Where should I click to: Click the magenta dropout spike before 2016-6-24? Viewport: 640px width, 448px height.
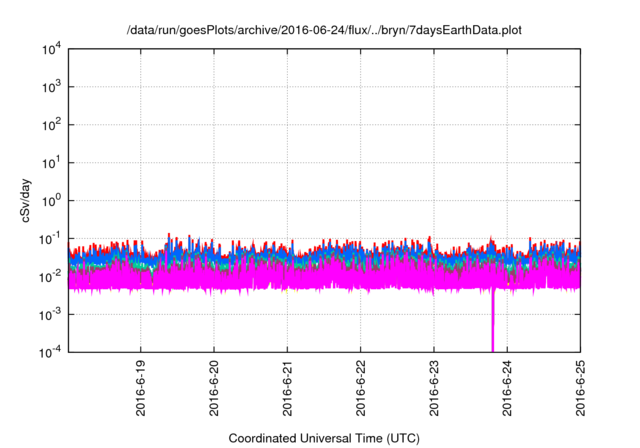[493, 320]
